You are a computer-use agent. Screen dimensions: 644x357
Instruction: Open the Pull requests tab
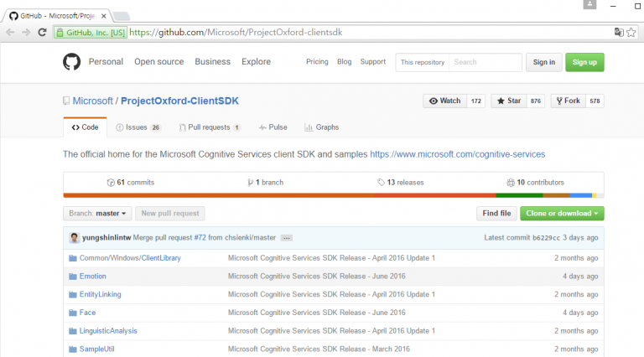[x=210, y=127]
